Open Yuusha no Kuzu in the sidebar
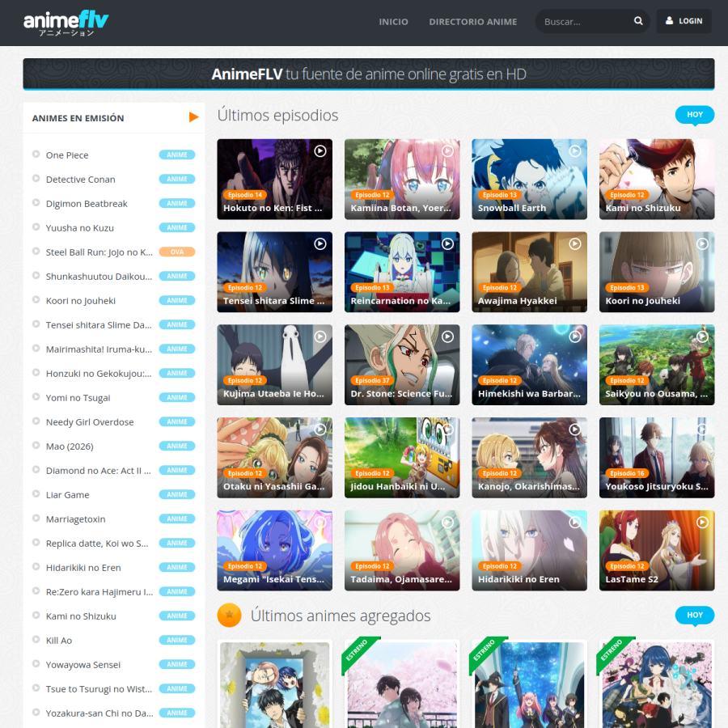 (x=80, y=228)
